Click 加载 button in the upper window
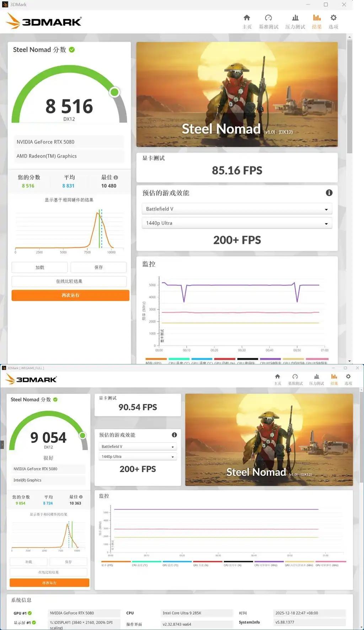364x630 pixels. [39, 267]
